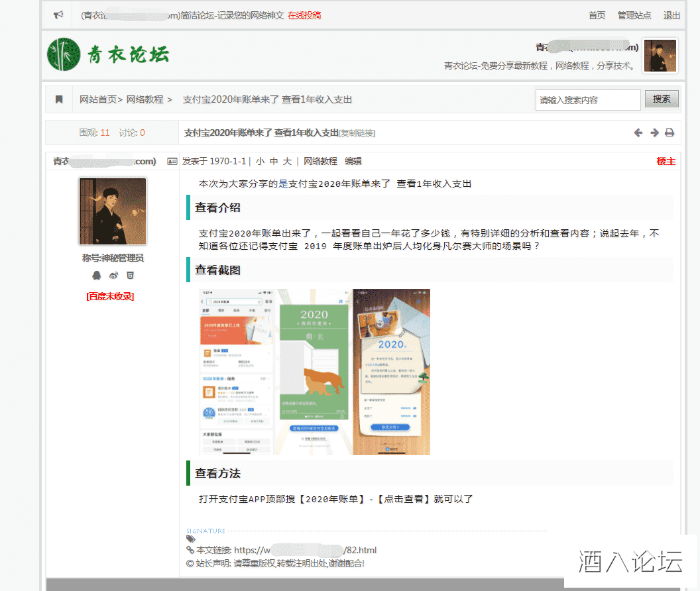Click the HTML5 badge under avatar

[130, 276]
